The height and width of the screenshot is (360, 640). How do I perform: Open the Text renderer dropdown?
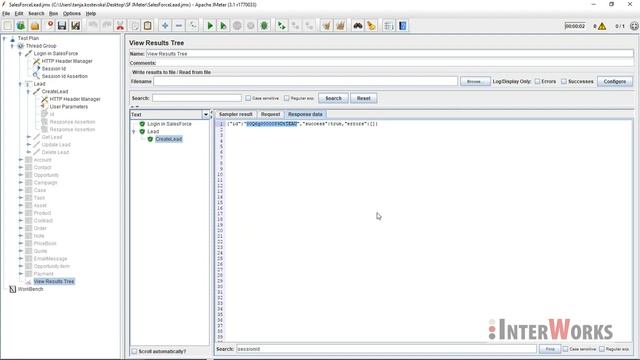tap(206, 114)
